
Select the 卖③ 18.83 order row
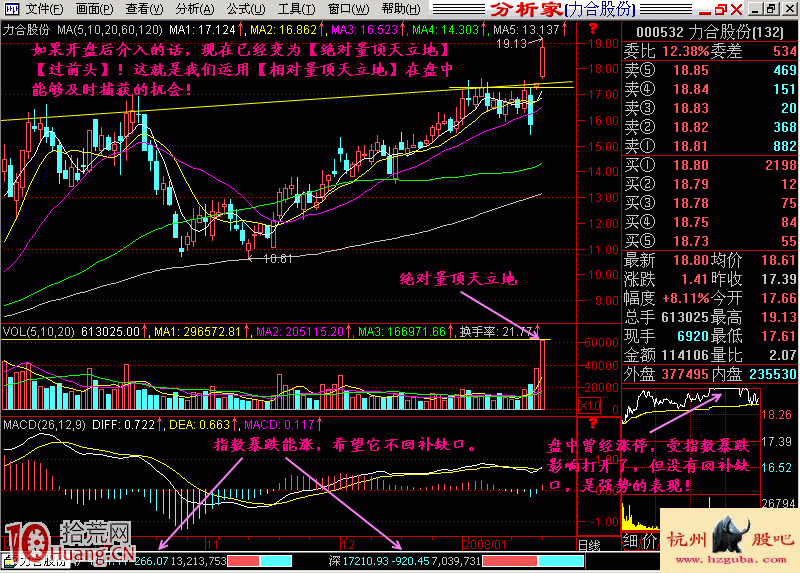tap(710, 108)
